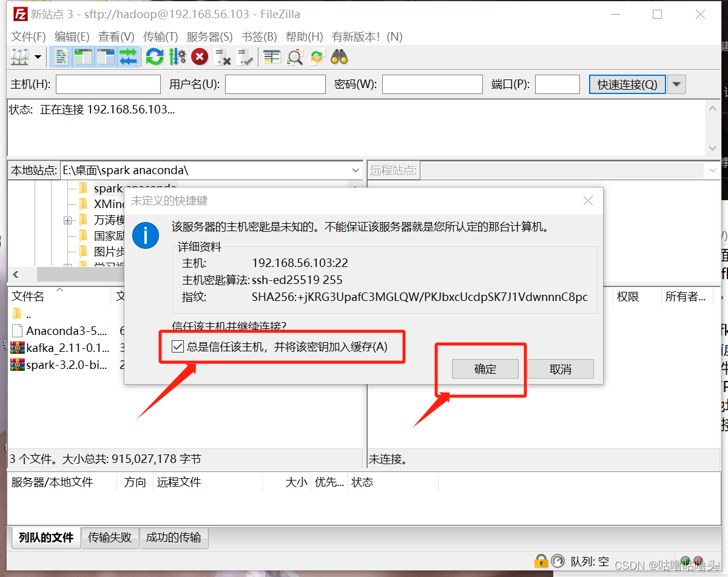The height and width of the screenshot is (577, 728).
Task: Click the encryption lock icon in status bar
Action: (541, 561)
